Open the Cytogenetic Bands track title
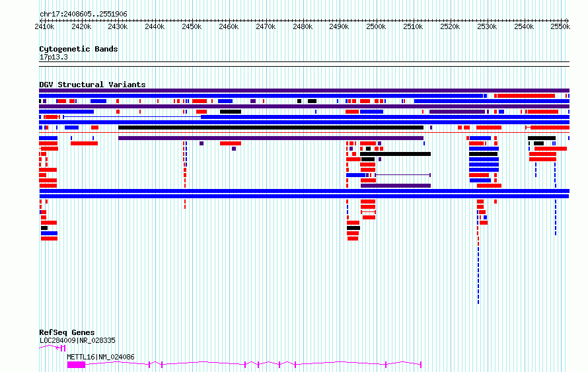 pyautogui.click(x=79, y=49)
